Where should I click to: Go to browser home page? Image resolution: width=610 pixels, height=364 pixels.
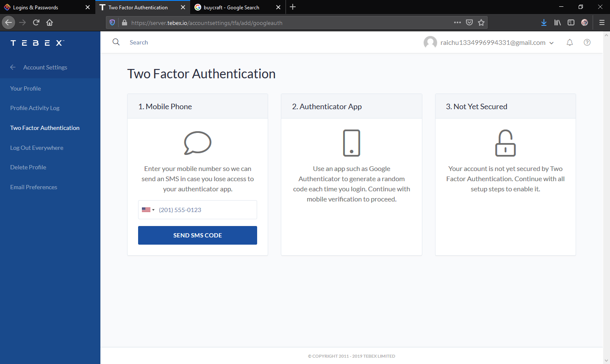(50, 22)
